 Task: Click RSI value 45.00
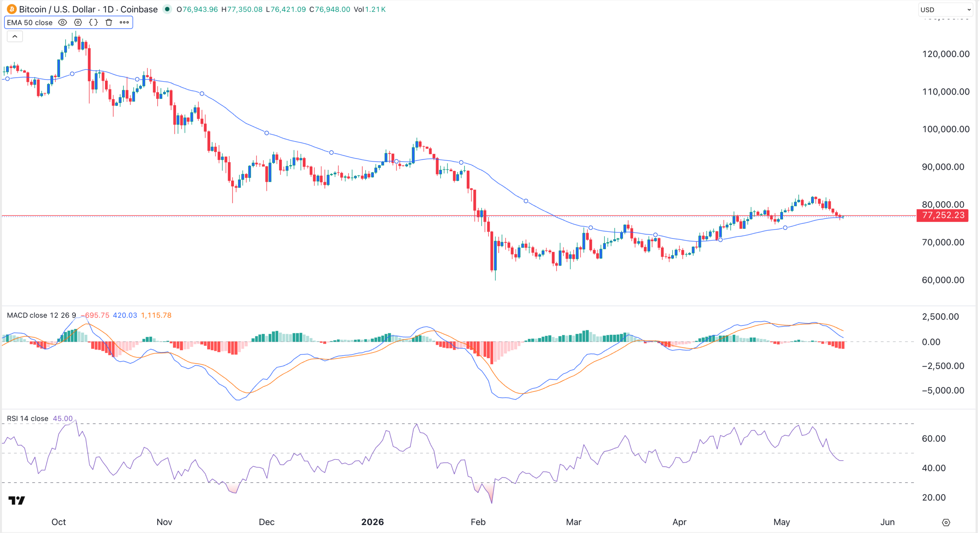[x=63, y=419]
